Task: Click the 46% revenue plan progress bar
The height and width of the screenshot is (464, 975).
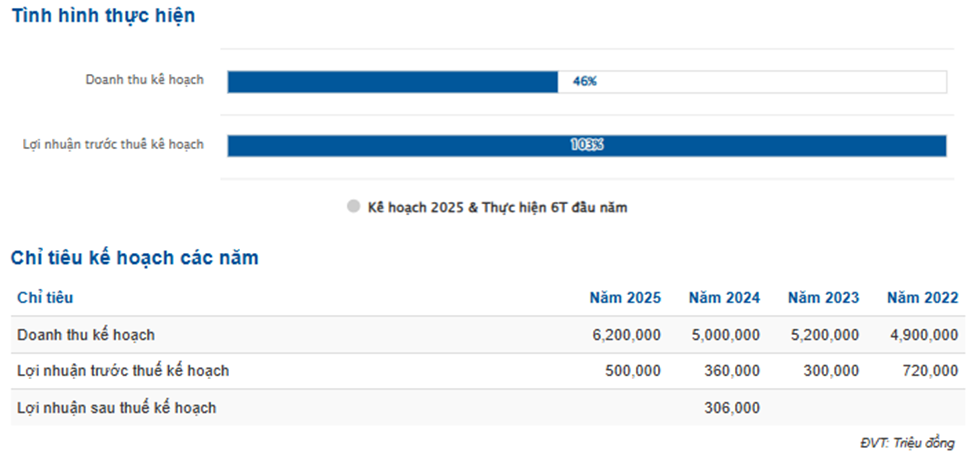Action: [392, 81]
